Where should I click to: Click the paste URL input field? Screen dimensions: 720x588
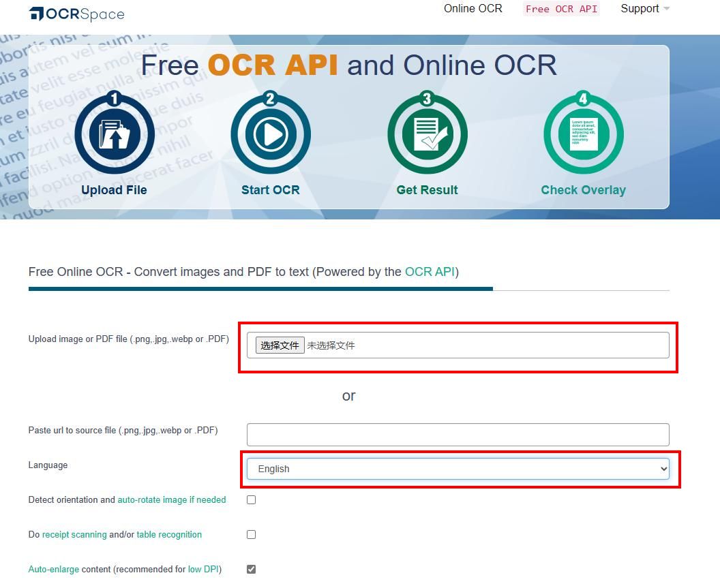(x=457, y=434)
